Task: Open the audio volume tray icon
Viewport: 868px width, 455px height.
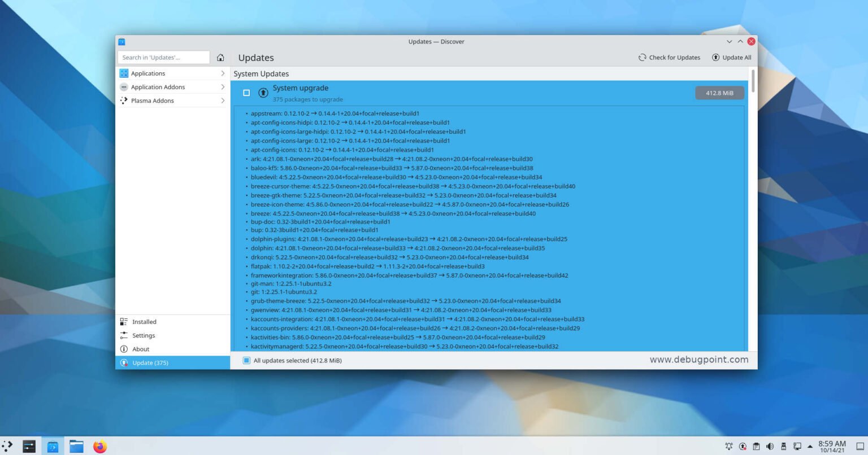Action: click(770, 446)
